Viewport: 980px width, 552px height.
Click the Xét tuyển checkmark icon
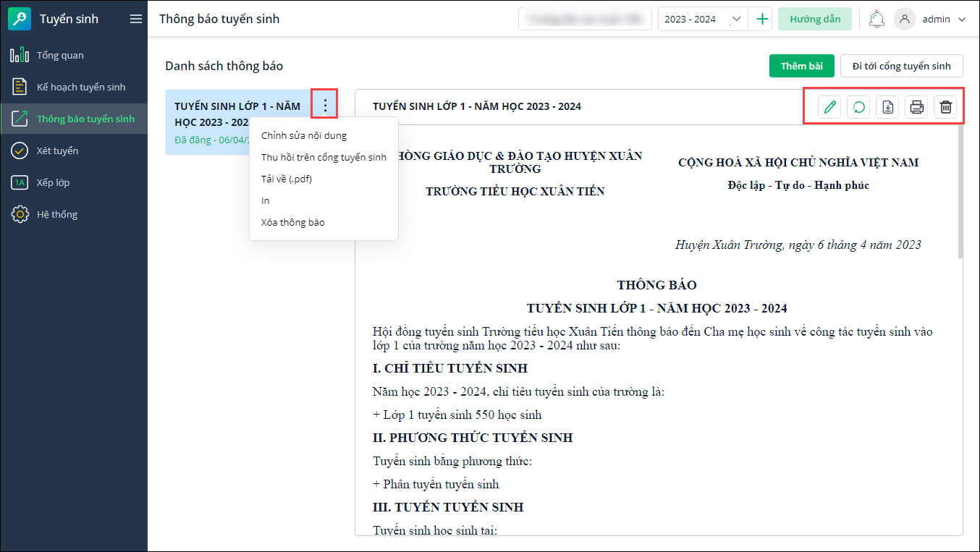coord(20,150)
